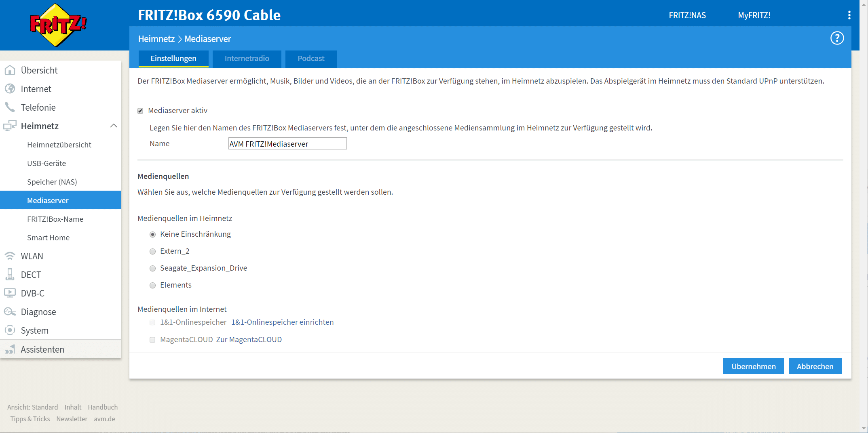The image size is (868, 433).
Task: Click the Telefonie phone icon
Action: [10, 107]
